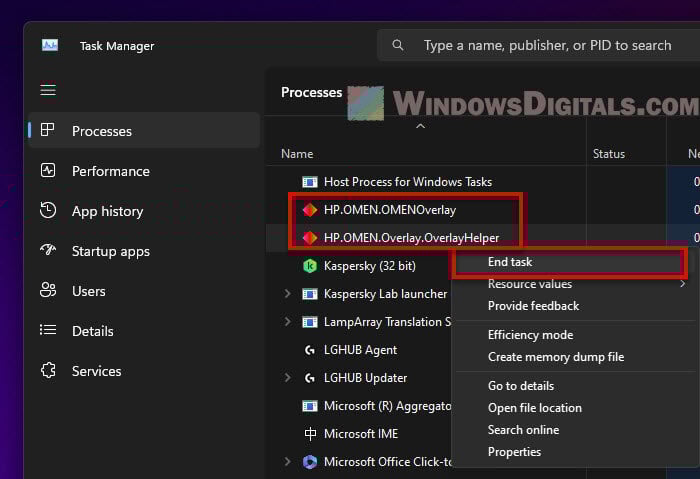Image resolution: width=700 pixels, height=479 pixels.
Task: Click the Users sidebar icon
Action: pyautogui.click(x=48, y=290)
